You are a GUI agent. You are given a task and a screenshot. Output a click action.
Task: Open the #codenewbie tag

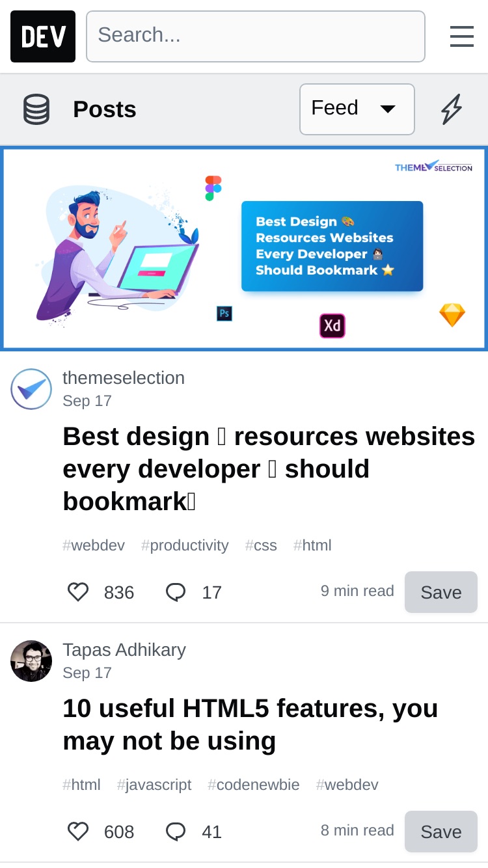[x=254, y=785]
